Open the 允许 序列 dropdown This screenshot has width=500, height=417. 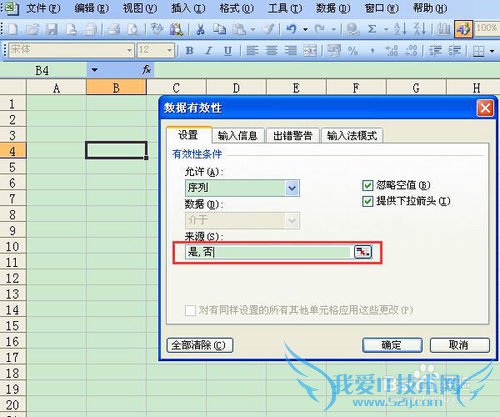(292, 188)
